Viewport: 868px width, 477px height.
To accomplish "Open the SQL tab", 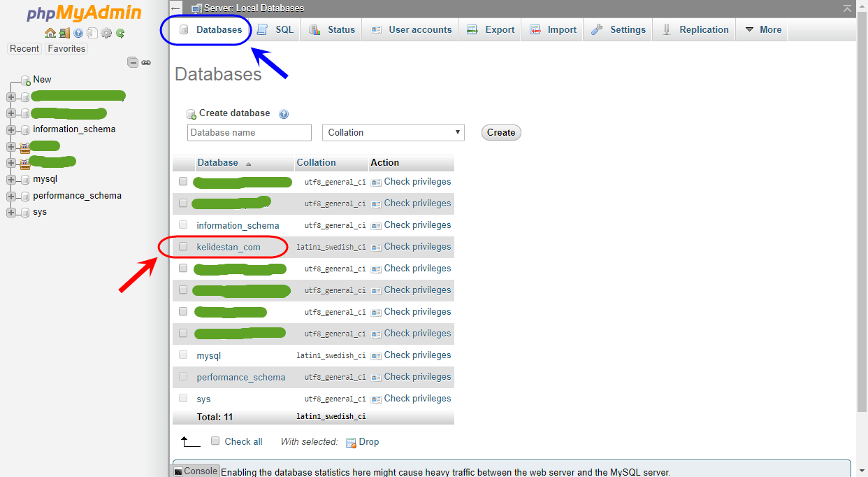I will (x=276, y=29).
